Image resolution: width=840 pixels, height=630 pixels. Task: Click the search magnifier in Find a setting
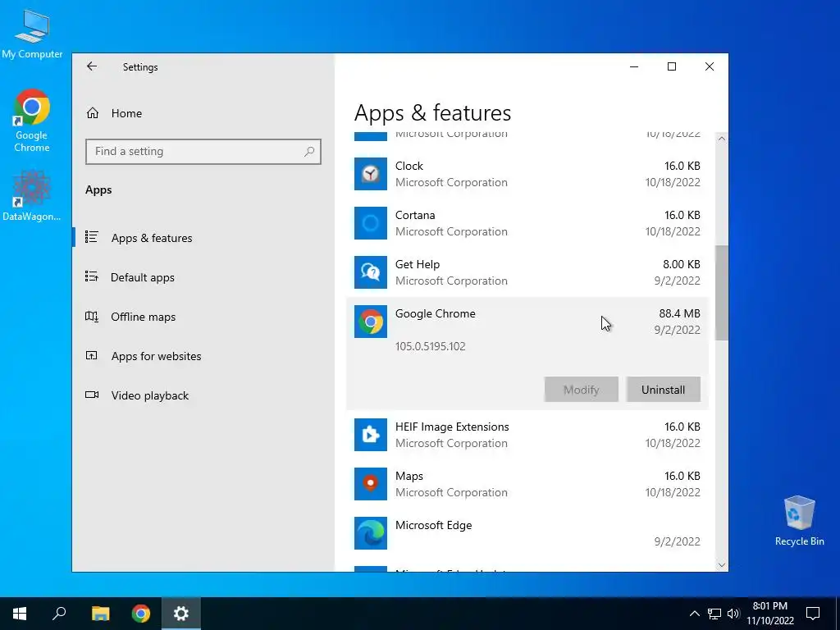click(x=308, y=152)
